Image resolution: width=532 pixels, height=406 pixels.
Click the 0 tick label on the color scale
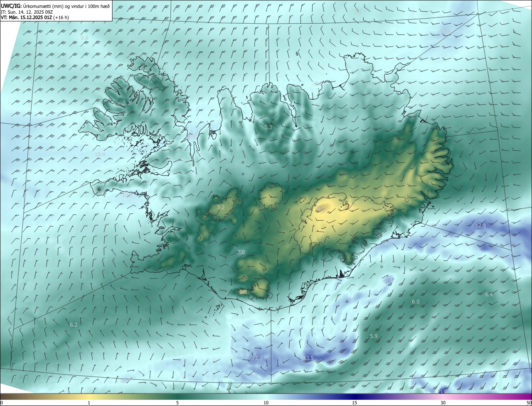pyautogui.click(x=2, y=403)
